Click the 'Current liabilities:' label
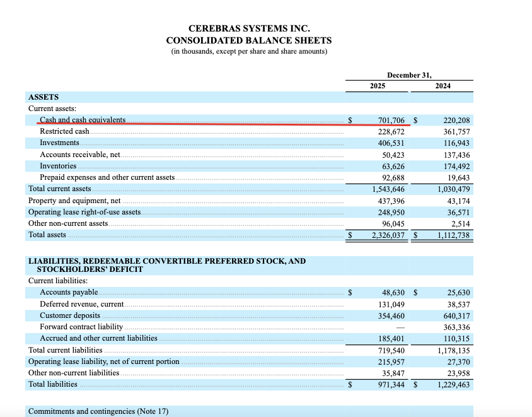This screenshot has width=532, height=417. pyautogui.click(x=58, y=281)
